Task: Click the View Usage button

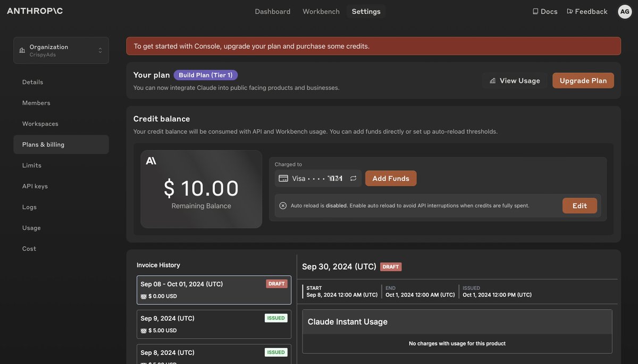Action: [515, 81]
